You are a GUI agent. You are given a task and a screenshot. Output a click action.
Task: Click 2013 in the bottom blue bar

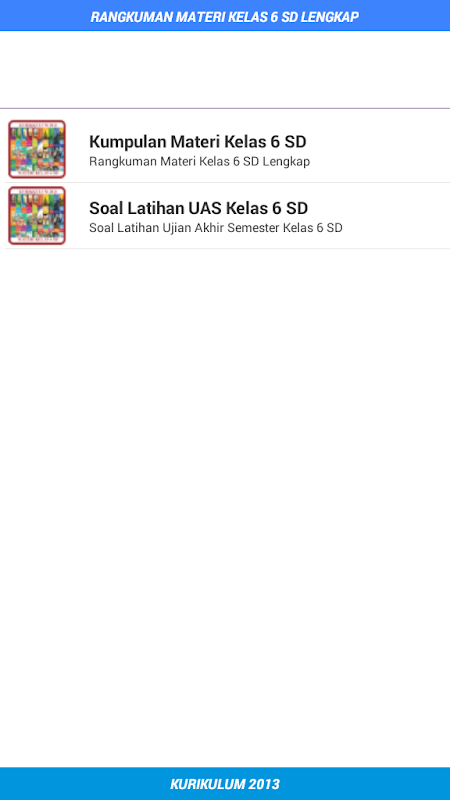click(264, 784)
